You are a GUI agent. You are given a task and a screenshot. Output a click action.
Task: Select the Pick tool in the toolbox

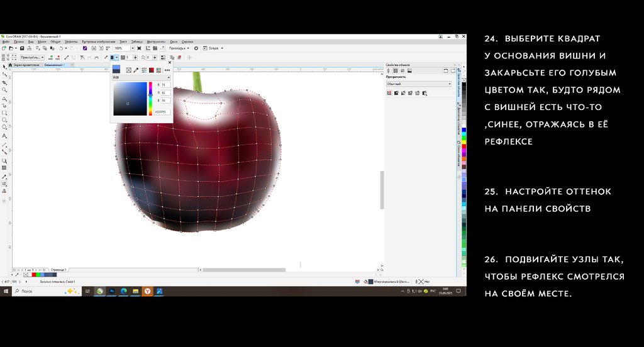coord(4,66)
